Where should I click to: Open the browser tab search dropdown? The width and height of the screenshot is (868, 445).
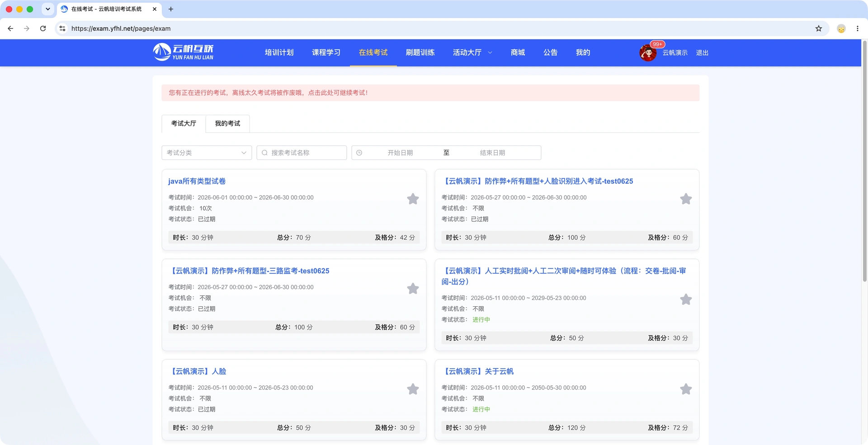(48, 9)
